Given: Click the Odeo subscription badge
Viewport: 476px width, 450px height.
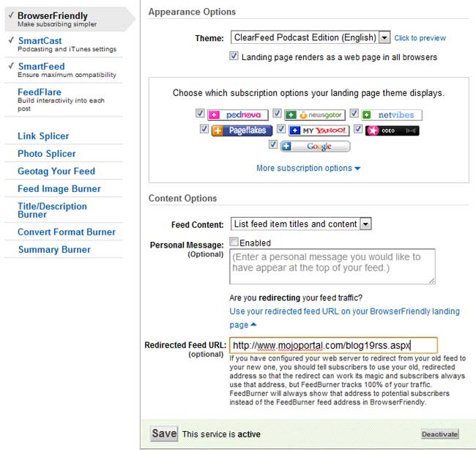Looking at the screenshot, I should coord(393,130).
